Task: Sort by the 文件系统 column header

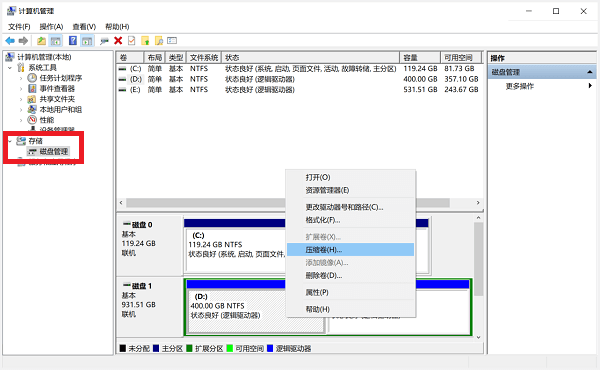Action: (x=204, y=58)
